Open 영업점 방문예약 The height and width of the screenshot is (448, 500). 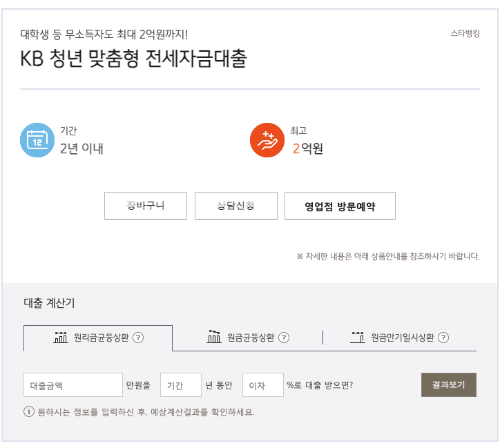tap(340, 206)
